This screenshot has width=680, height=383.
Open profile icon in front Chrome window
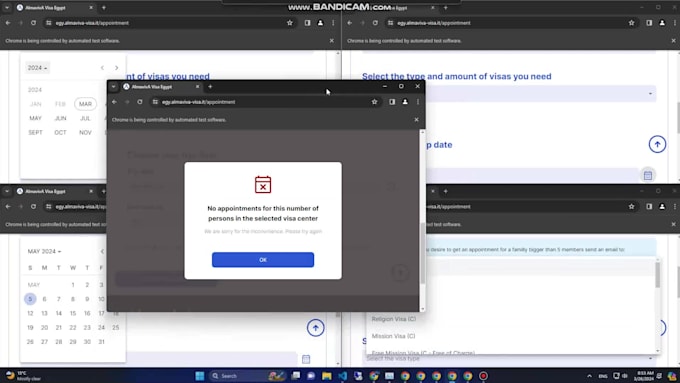pos(405,102)
